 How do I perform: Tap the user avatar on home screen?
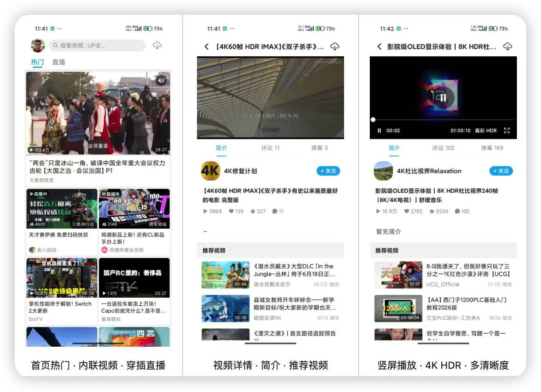[38, 45]
